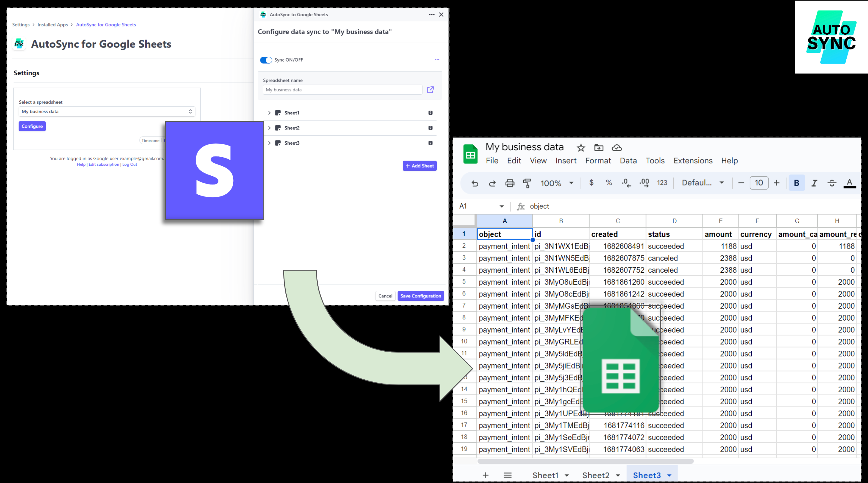Open the Insert menu in Sheets
This screenshot has height=483, width=868.
[566, 161]
